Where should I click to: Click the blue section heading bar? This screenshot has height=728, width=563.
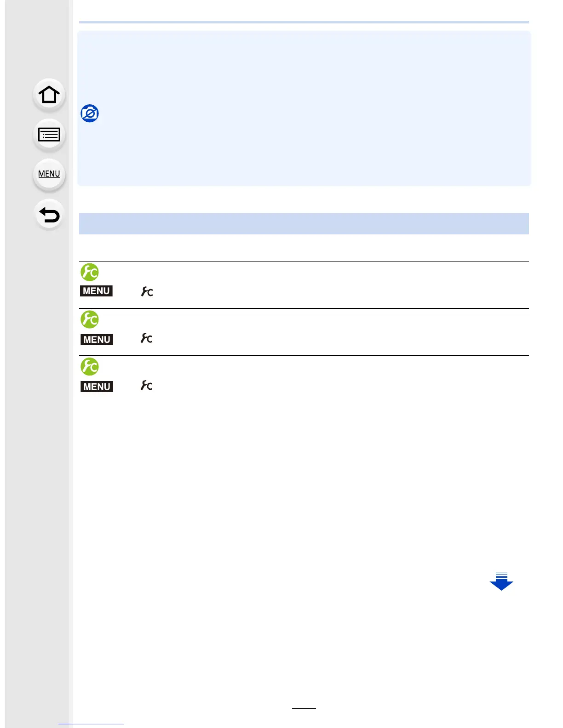304,224
